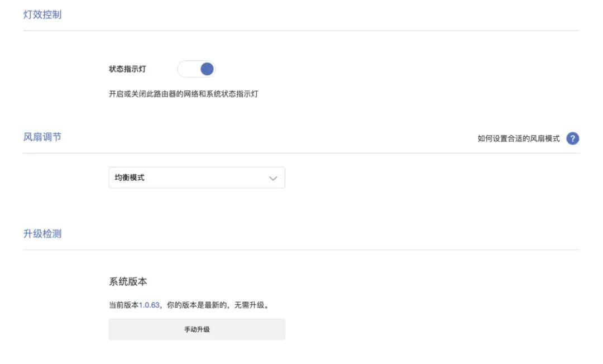
Task: Open the 均衡模式 fan mode dropdown
Action: (x=197, y=178)
